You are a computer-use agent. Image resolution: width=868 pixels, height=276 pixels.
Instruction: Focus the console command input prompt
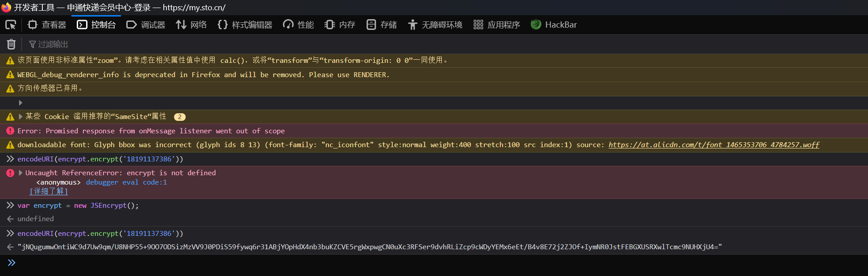(x=434, y=263)
